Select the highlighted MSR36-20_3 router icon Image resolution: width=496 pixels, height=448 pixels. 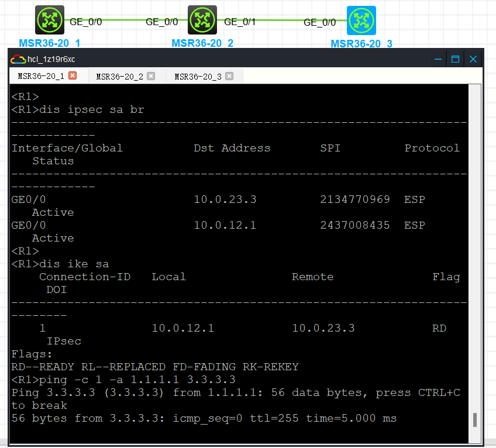(x=361, y=20)
